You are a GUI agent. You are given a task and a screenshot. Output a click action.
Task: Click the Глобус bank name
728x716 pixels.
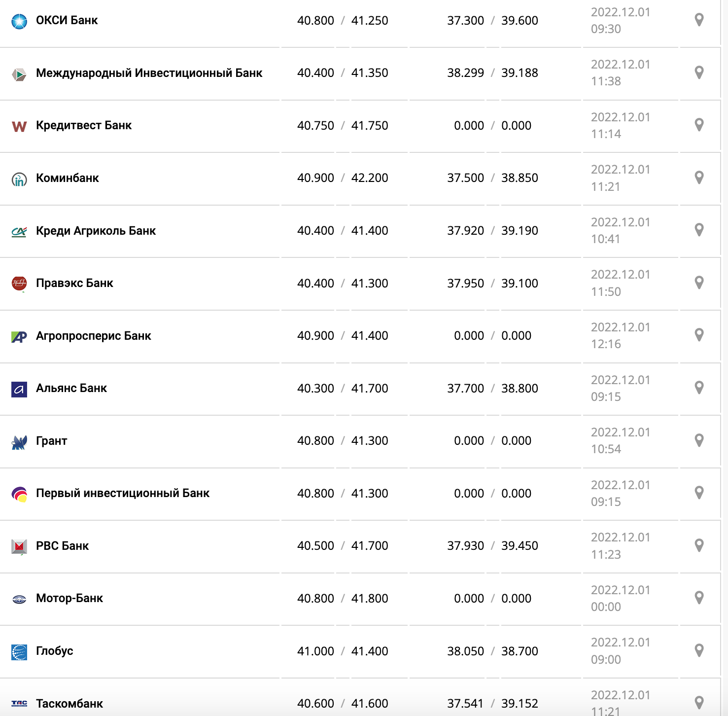[55, 651]
